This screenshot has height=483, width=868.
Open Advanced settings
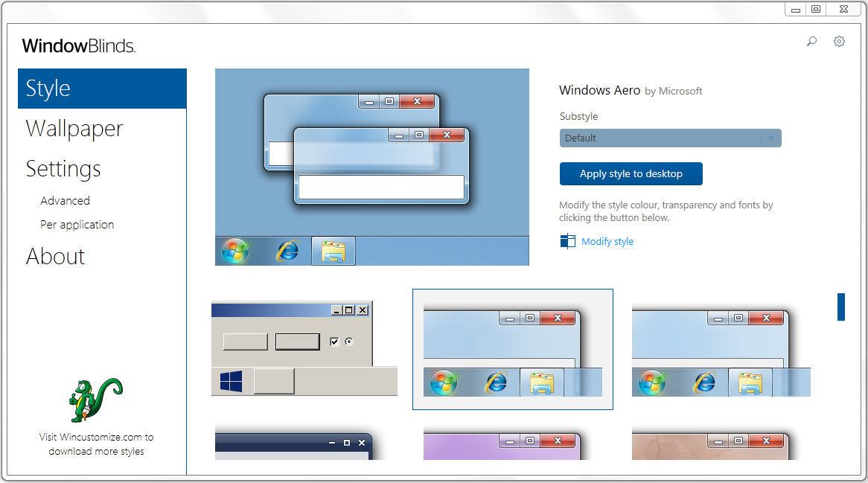[65, 200]
